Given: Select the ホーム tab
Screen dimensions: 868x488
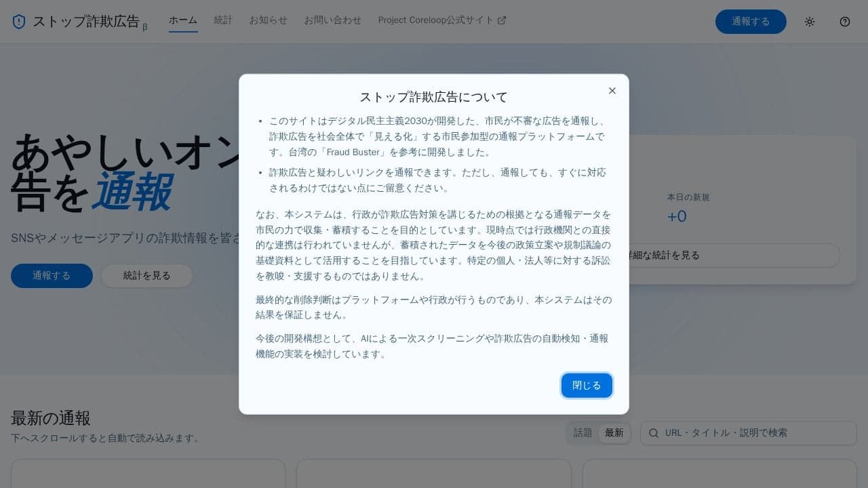Looking at the screenshot, I should tap(183, 20).
